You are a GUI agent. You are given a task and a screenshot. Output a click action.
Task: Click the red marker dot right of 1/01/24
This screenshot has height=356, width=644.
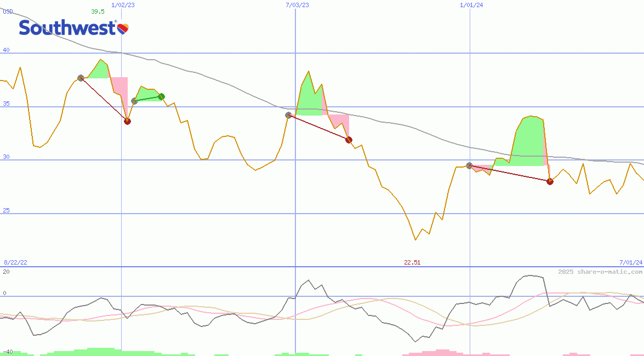(550, 181)
